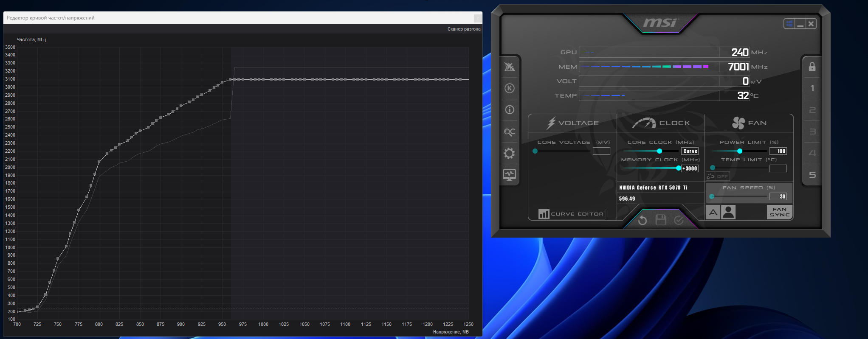Load profile slot 2
Image resolution: width=868 pixels, height=339 pixels.
click(812, 110)
